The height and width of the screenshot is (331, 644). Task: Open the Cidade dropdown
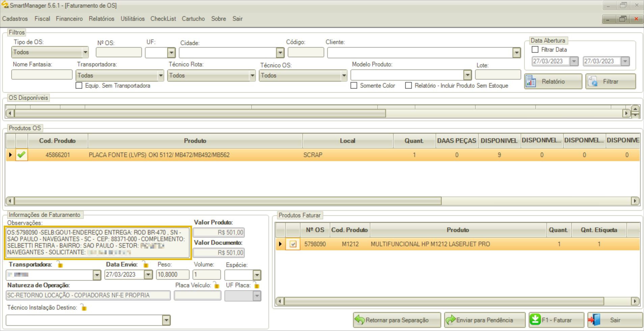tap(280, 52)
